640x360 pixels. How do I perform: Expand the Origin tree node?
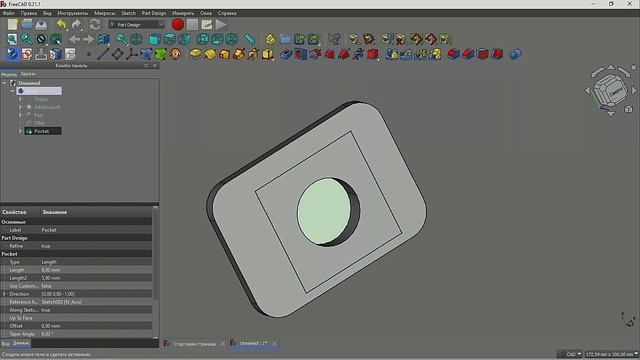[20, 99]
